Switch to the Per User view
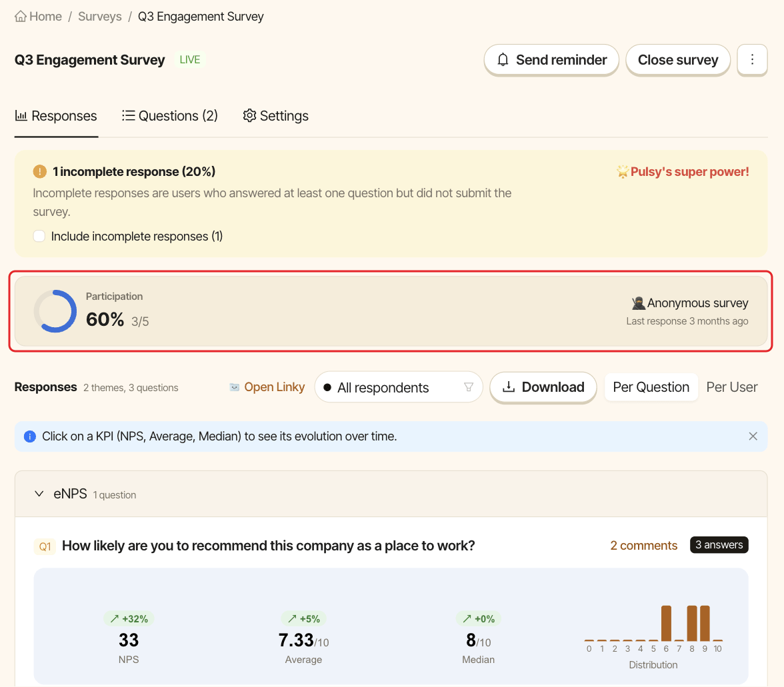The height and width of the screenshot is (687, 784). (x=731, y=387)
